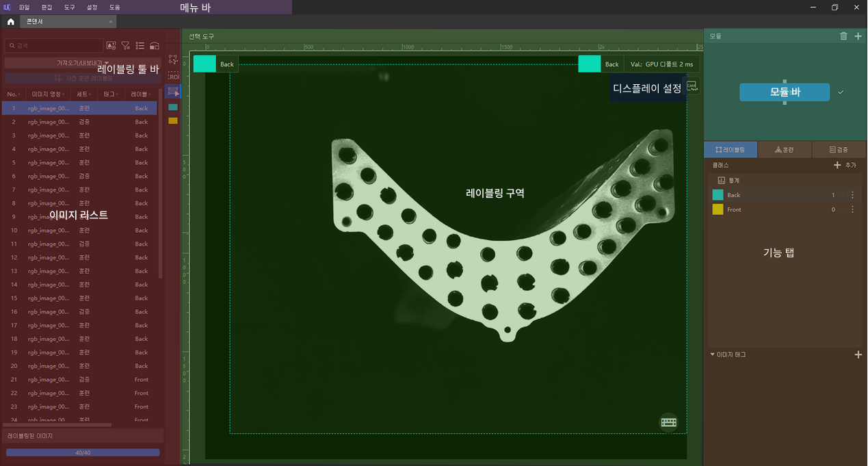Open the 세트 column filter dropdown
The image size is (868, 466).
pyautogui.click(x=91, y=94)
